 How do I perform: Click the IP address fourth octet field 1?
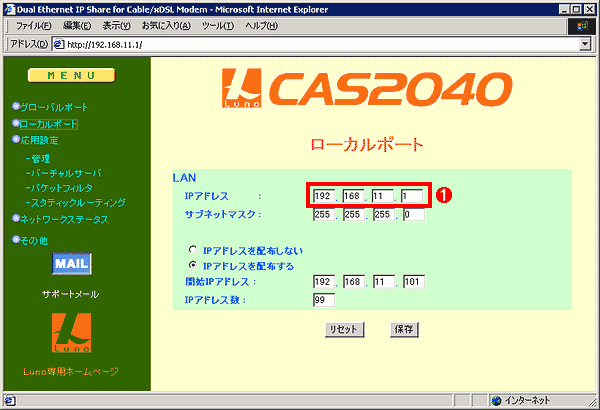click(x=412, y=196)
